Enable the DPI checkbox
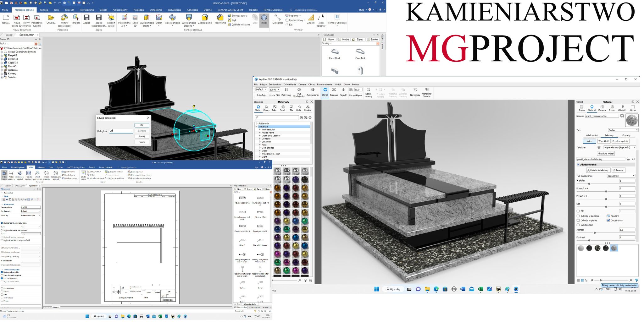The height and width of the screenshot is (322, 644). (x=578, y=211)
